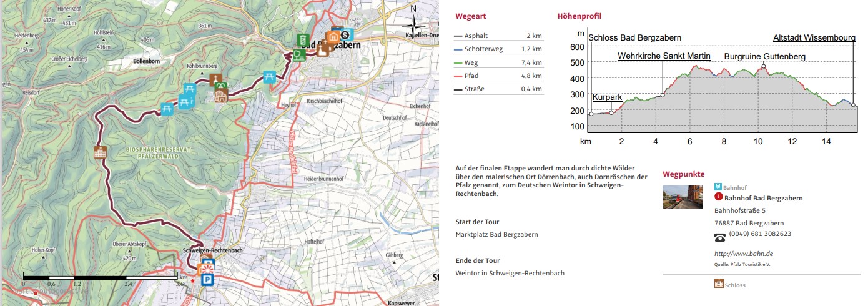The image size is (868, 306).
Task: Click the red number 1 waypoint marker
Action: [718, 197]
